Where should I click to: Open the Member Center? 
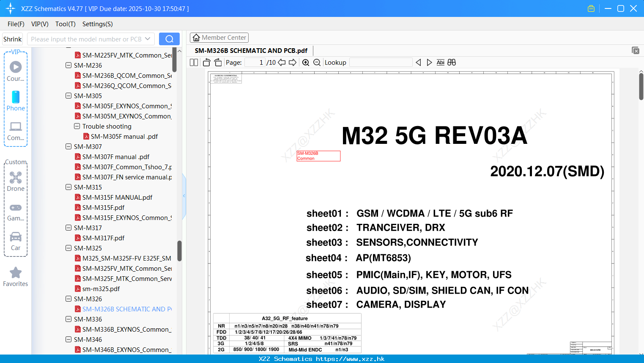point(219,38)
